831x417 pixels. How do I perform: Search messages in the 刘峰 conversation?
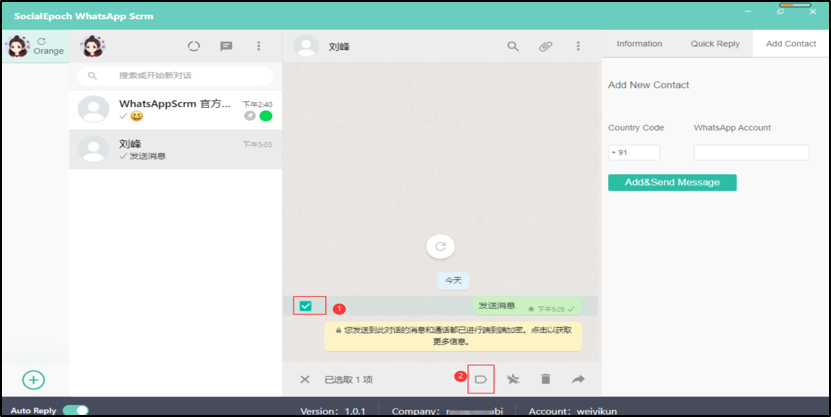click(512, 47)
